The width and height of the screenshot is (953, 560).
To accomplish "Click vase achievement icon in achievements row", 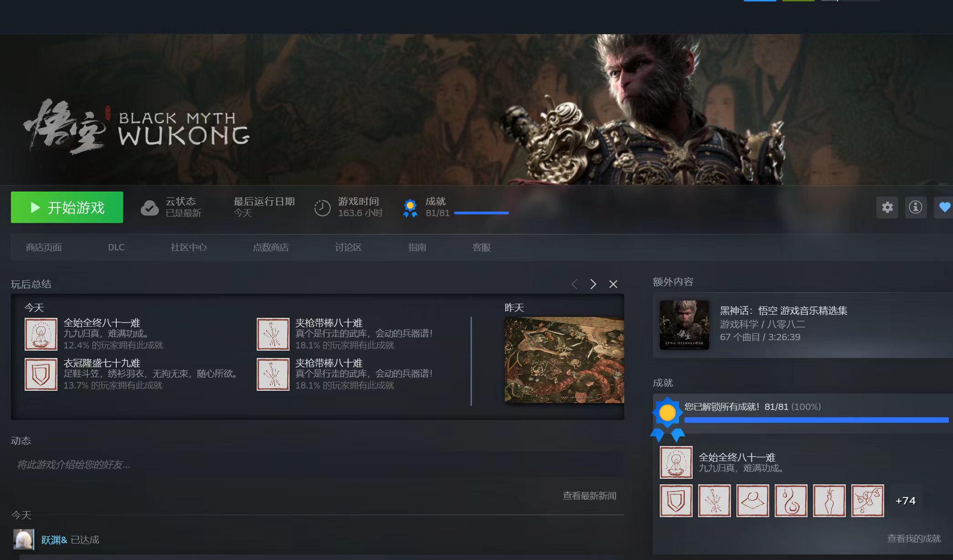I will 829,501.
